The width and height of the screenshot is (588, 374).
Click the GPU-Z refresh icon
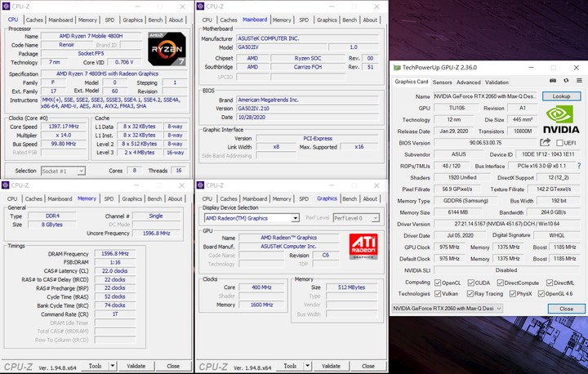point(566,81)
